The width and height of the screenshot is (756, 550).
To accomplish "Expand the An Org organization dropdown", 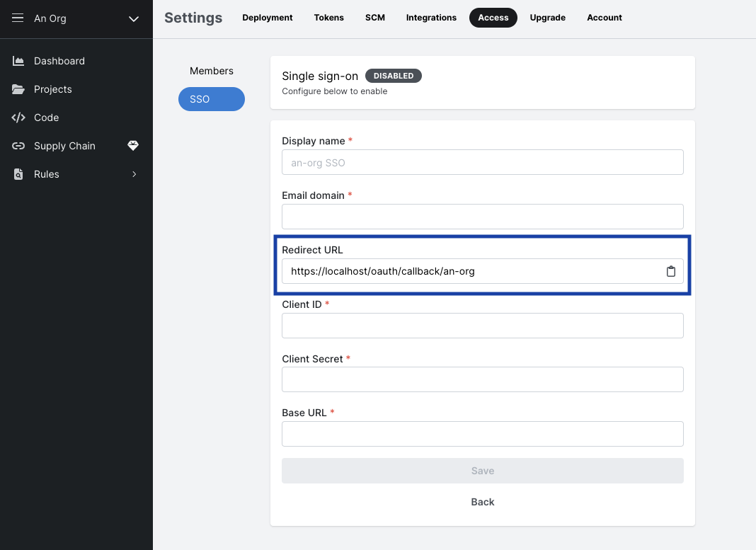I will click(134, 19).
